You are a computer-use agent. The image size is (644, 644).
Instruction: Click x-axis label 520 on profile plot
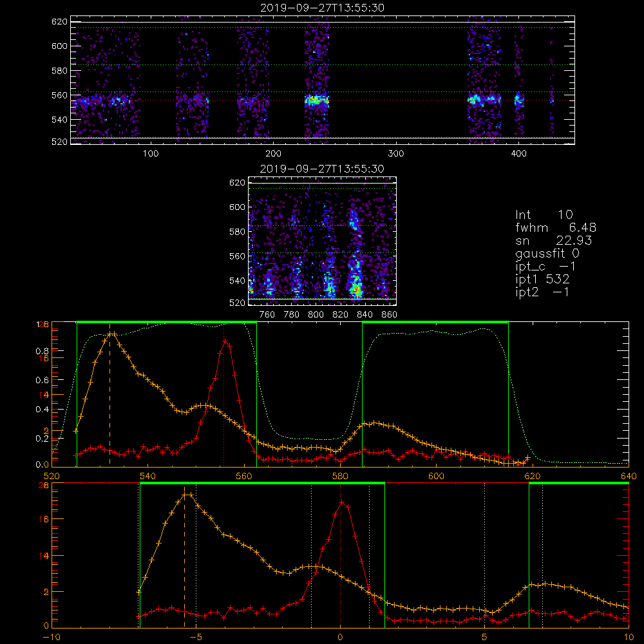point(52,476)
